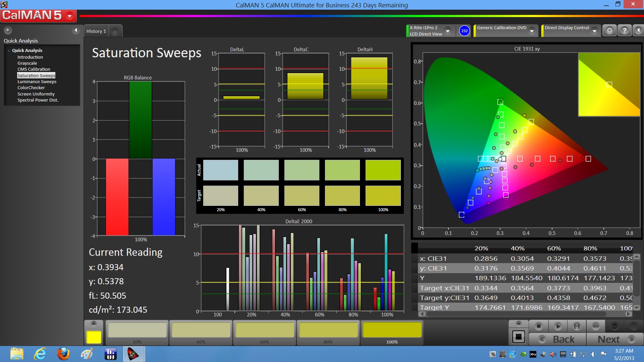Open the Screen Uniformity workflow page
Viewport: 644px width, 362px height.
[x=36, y=94]
